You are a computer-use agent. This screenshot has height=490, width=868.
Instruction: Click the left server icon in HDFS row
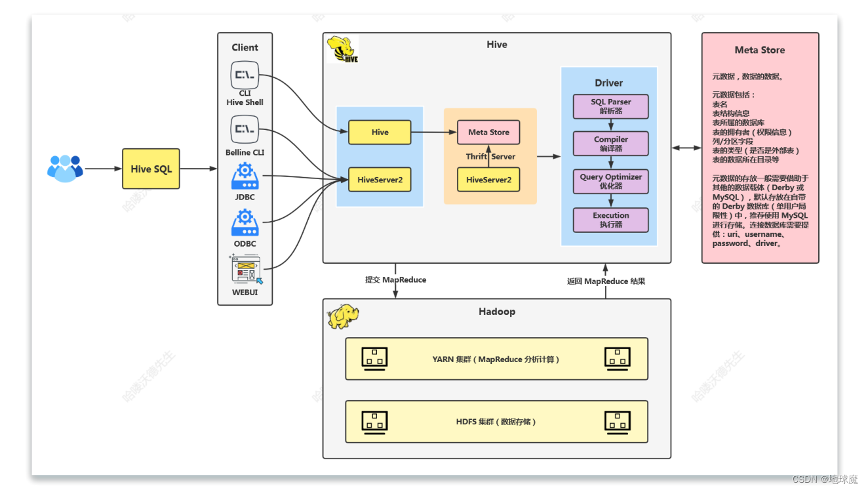click(x=374, y=422)
